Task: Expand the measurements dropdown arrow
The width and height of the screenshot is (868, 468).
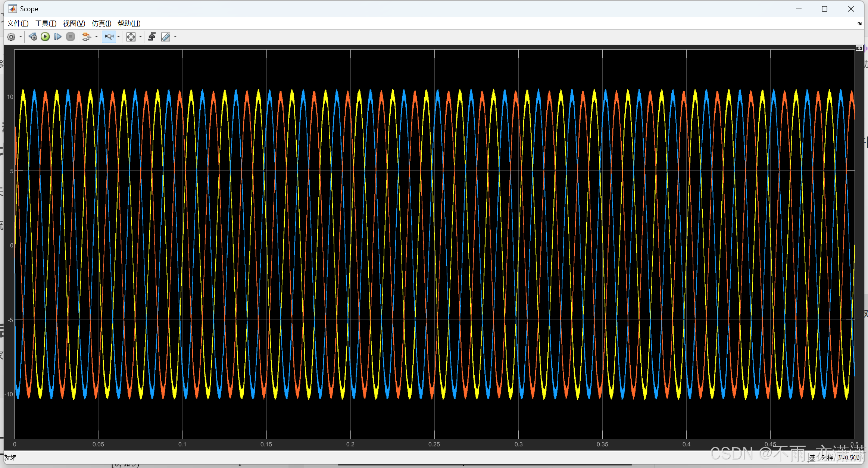Action: (175, 37)
